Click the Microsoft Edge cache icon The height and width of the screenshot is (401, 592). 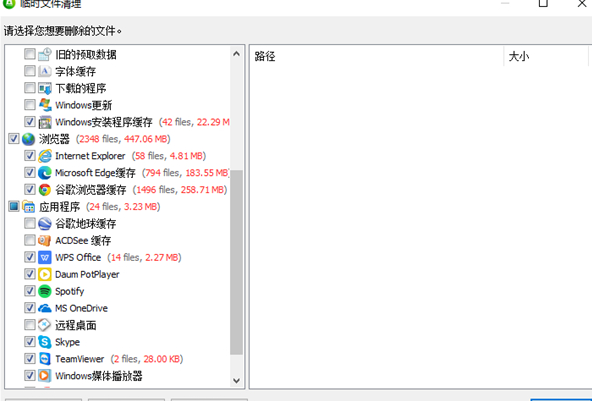point(45,173)
